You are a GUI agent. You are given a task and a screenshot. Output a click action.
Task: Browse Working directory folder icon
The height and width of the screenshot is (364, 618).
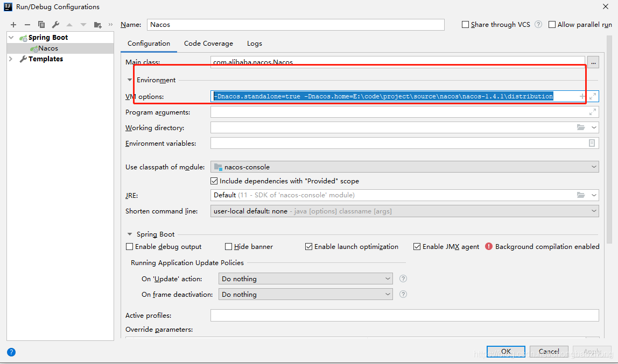tap(581, 127)
